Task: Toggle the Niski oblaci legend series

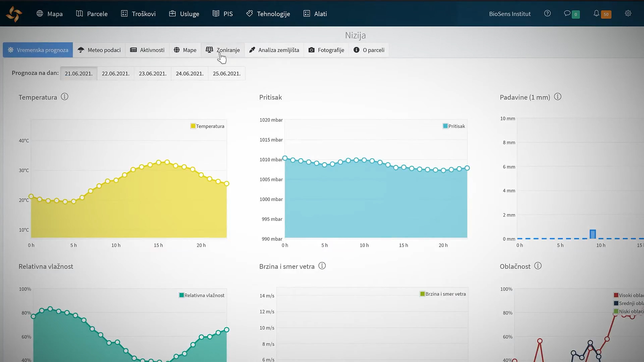Action: [629, 311]
